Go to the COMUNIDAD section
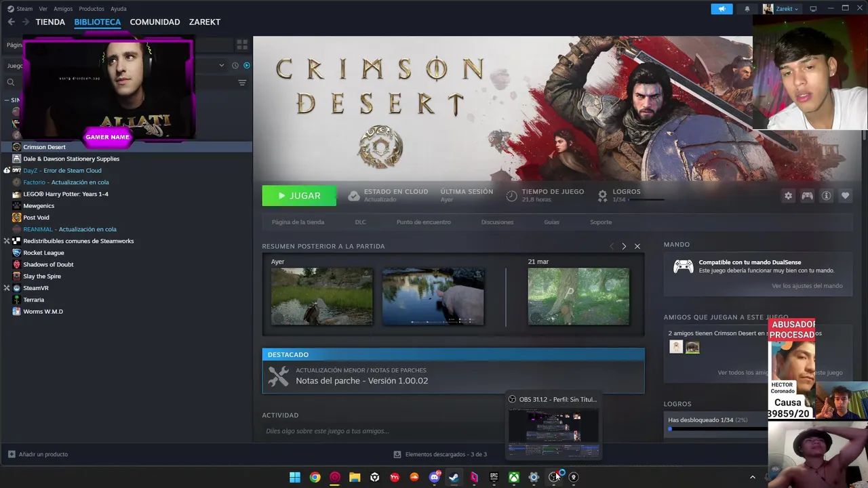 coord(155,22)
